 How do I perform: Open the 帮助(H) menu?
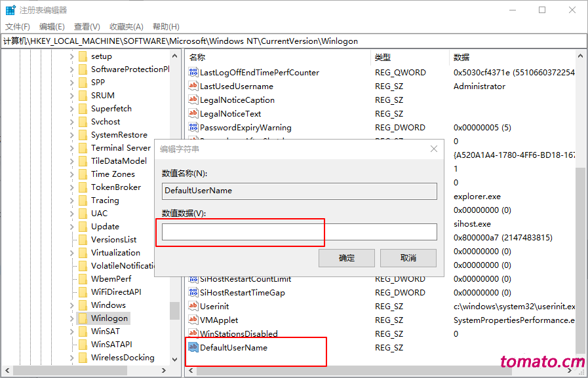(x=166, y=27)
